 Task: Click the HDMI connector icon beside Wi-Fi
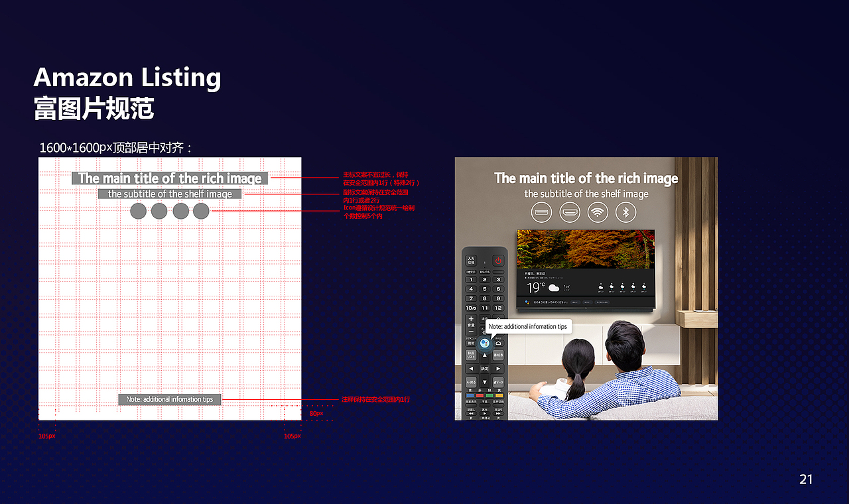[x=570, y=212]
